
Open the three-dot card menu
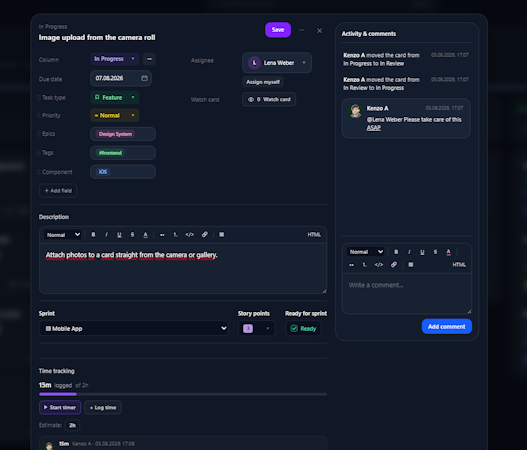301,30
